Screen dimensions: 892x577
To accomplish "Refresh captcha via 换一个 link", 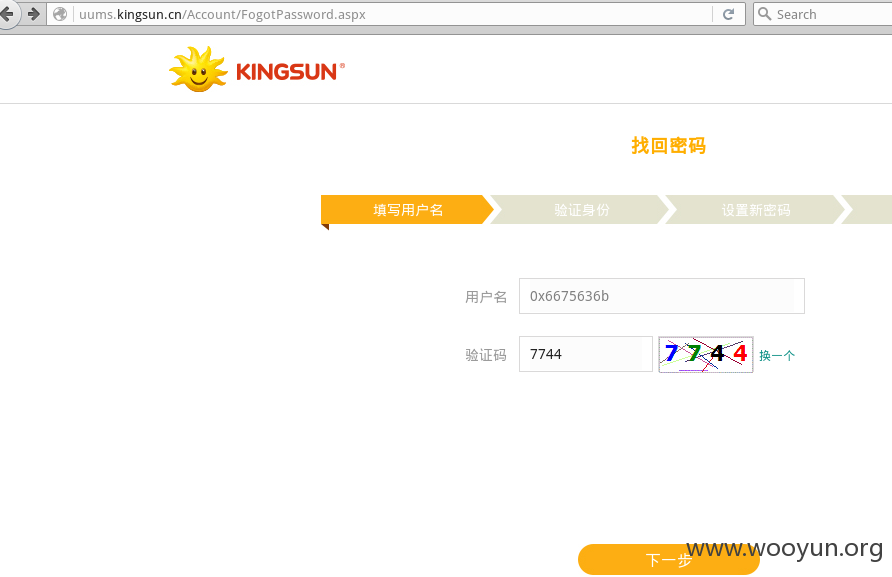I will [x=777, y=356].
